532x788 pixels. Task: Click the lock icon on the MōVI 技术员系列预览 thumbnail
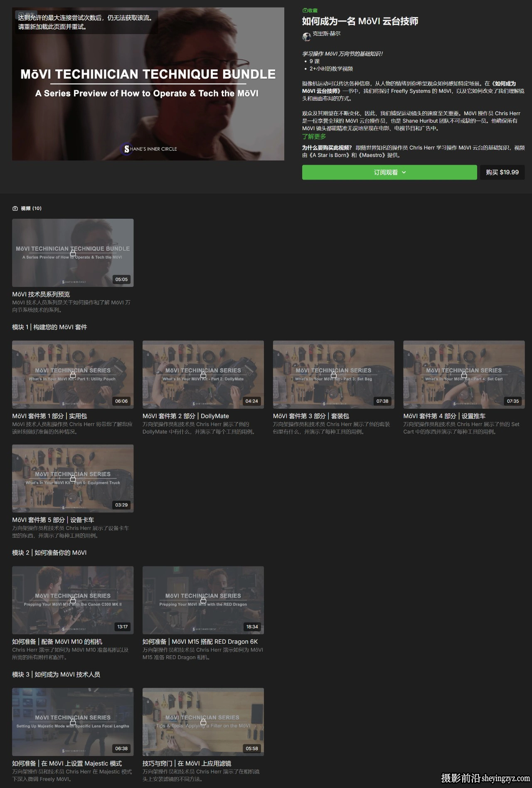tap(73, 253)
